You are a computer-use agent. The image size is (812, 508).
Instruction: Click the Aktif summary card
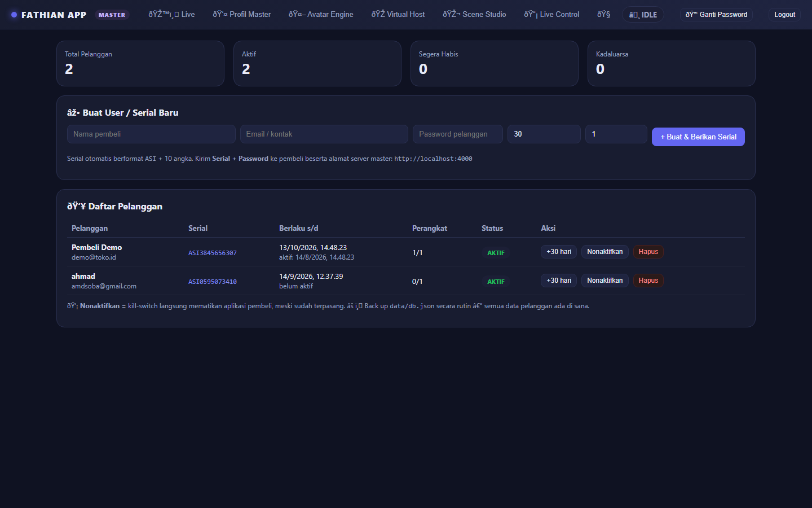click(317, 63)
